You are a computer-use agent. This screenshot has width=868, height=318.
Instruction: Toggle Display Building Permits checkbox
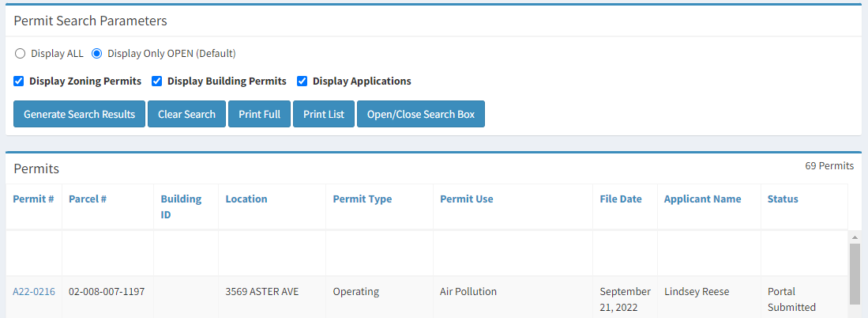(156, 81)
